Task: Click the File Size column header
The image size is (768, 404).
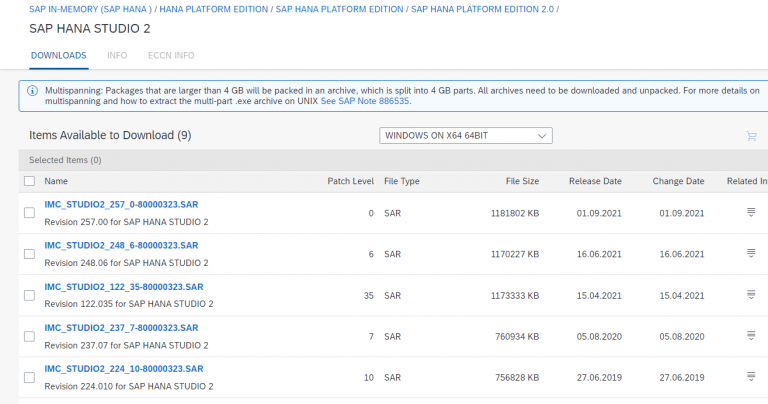Action: coord(522,181)
